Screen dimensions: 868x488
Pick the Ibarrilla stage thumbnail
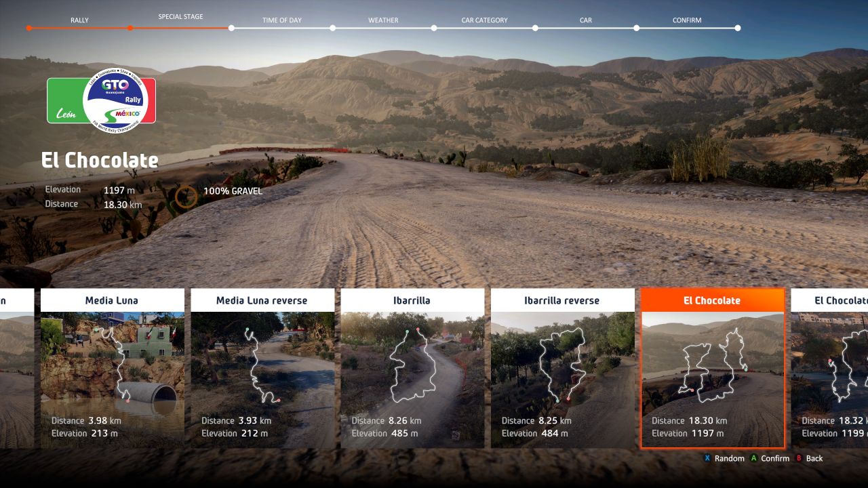pos(412,368)
